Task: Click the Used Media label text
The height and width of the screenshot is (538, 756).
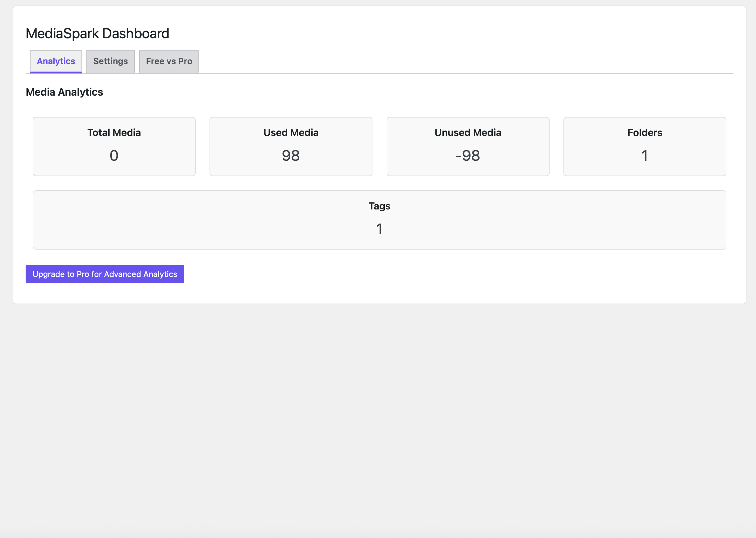Action: click(x=291, y=133)
